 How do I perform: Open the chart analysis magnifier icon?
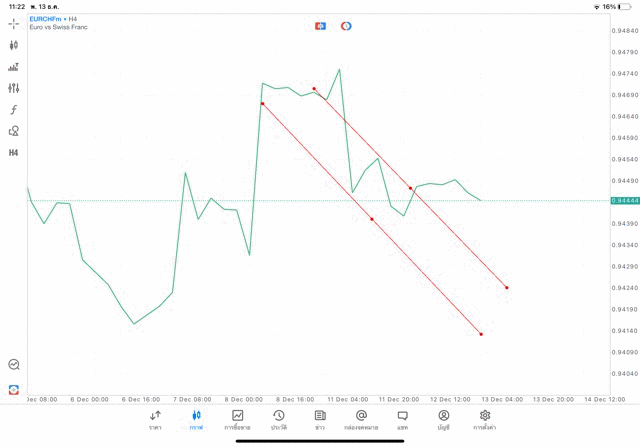coord(14,365)
